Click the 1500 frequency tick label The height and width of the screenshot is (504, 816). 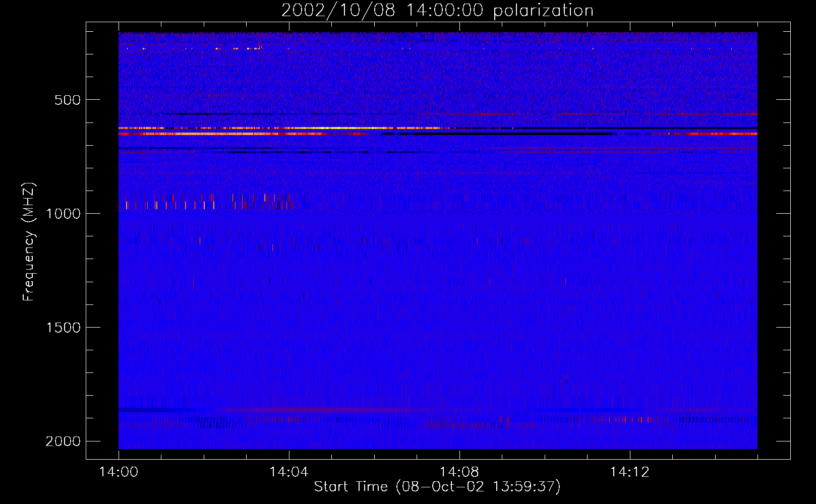tap(64, 328)
